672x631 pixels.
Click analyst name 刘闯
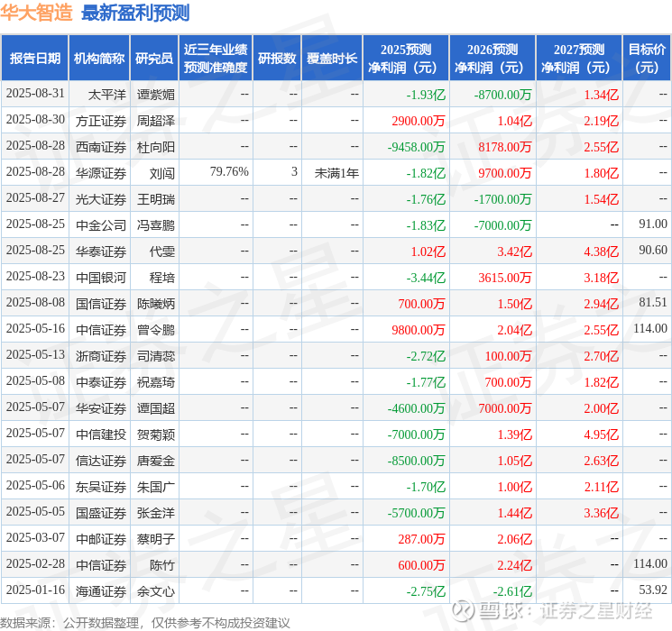(x=162, y=173)
